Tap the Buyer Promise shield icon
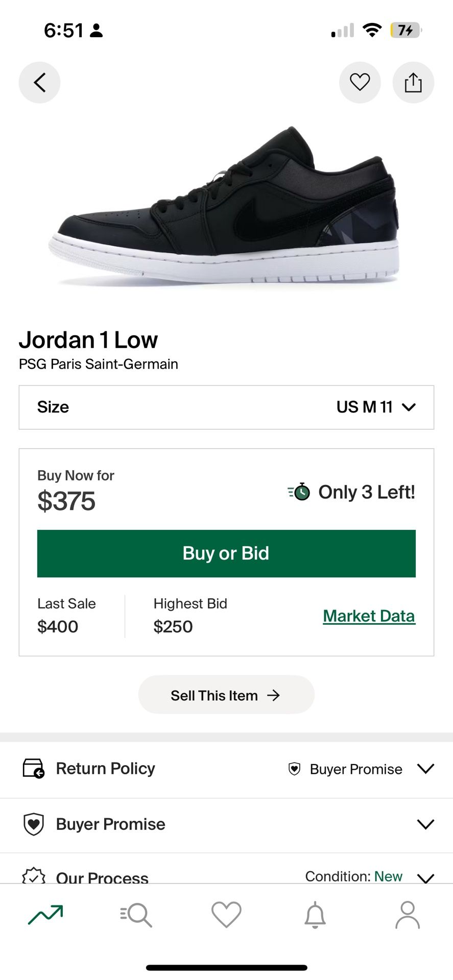 tap(34, 824)
